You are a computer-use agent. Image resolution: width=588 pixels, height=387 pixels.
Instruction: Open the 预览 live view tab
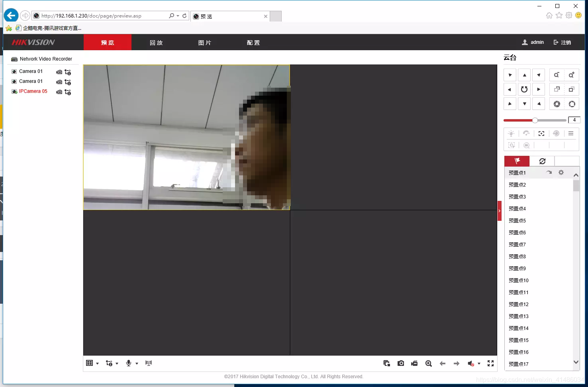108,42
